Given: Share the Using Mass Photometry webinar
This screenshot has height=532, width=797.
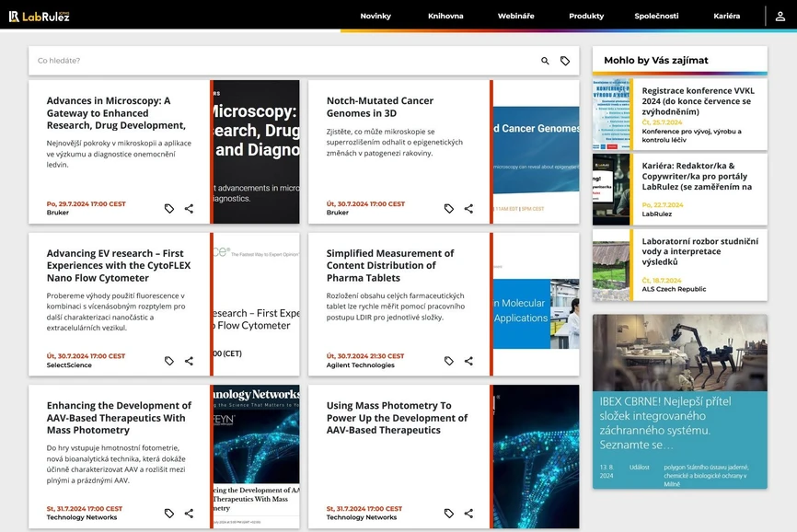Looking at the screenshot, I should [x=468, y=514].
